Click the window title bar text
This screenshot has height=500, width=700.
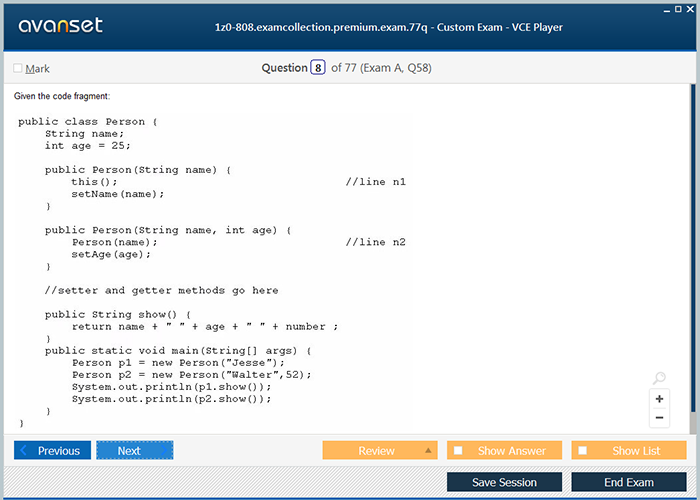click(x=389, y=27)
